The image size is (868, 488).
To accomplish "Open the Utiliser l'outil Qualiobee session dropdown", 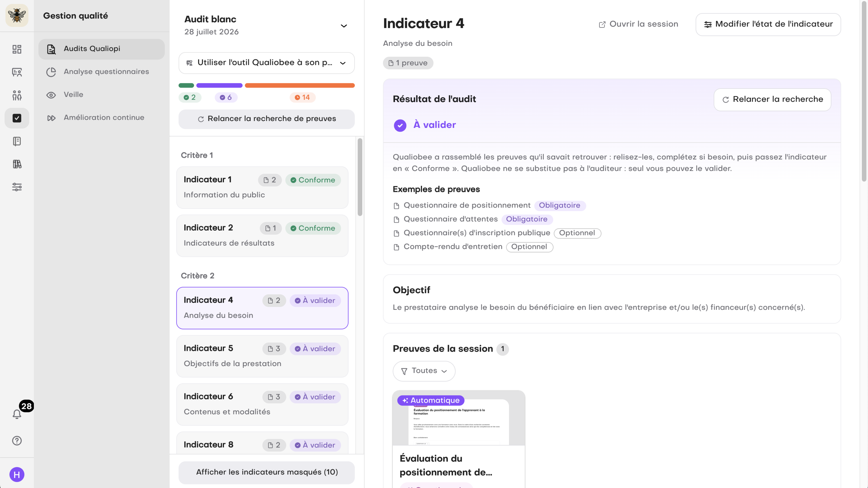I will [266, 63].
